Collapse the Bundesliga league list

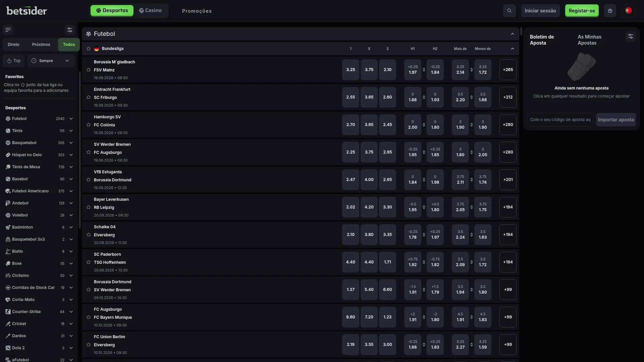coord(512,49)
